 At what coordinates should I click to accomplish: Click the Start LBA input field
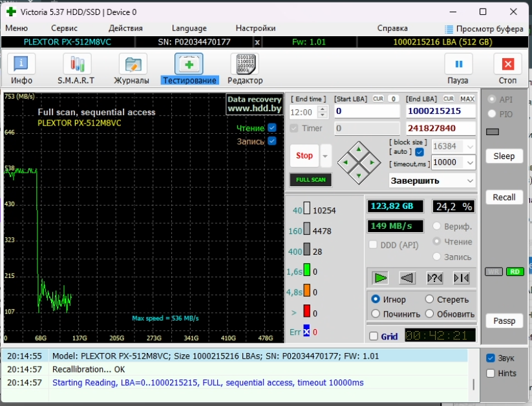pos(367,111)
